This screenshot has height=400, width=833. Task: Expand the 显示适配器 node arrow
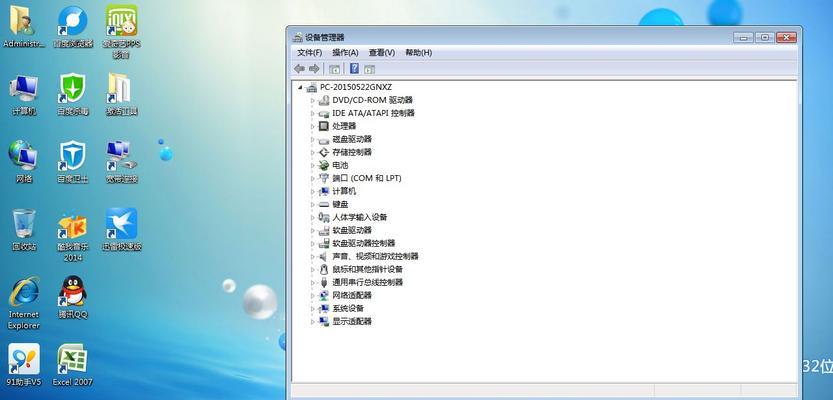312,321
